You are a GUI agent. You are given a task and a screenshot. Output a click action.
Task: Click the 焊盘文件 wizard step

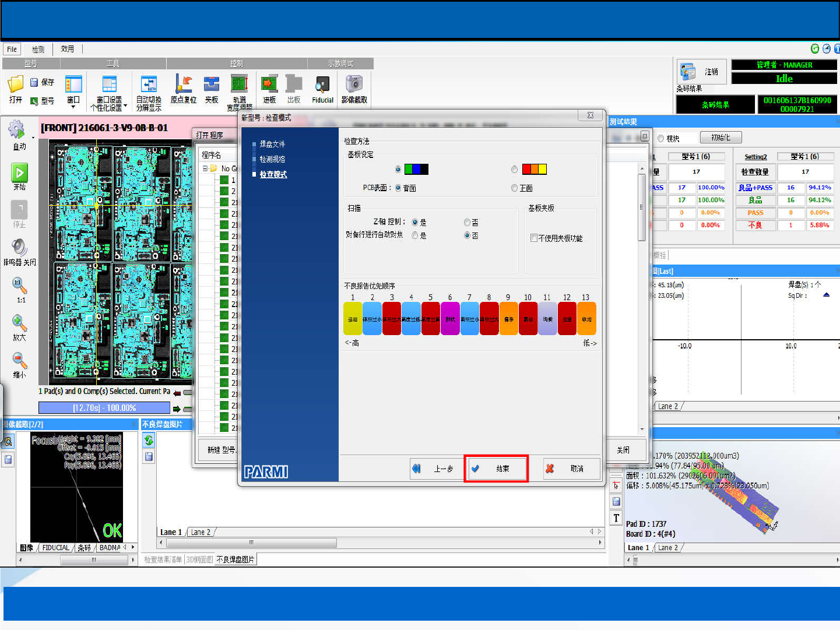coord(272,144)
